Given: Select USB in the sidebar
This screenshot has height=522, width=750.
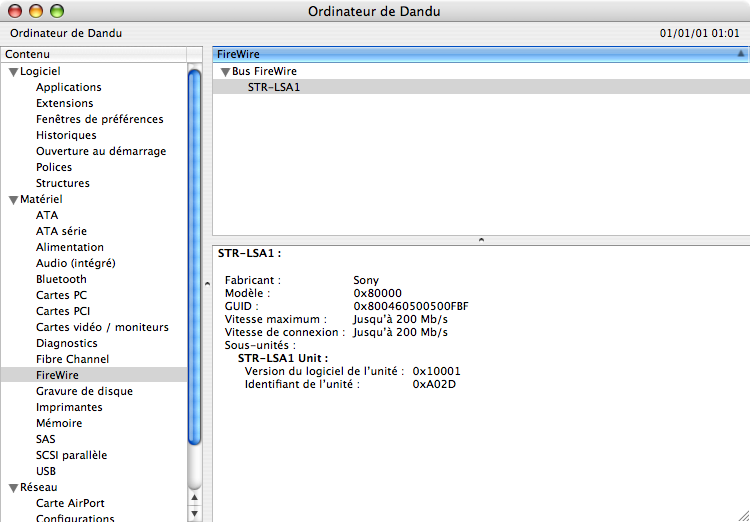Looking at the screenshot, I should (x=46, y=471).
